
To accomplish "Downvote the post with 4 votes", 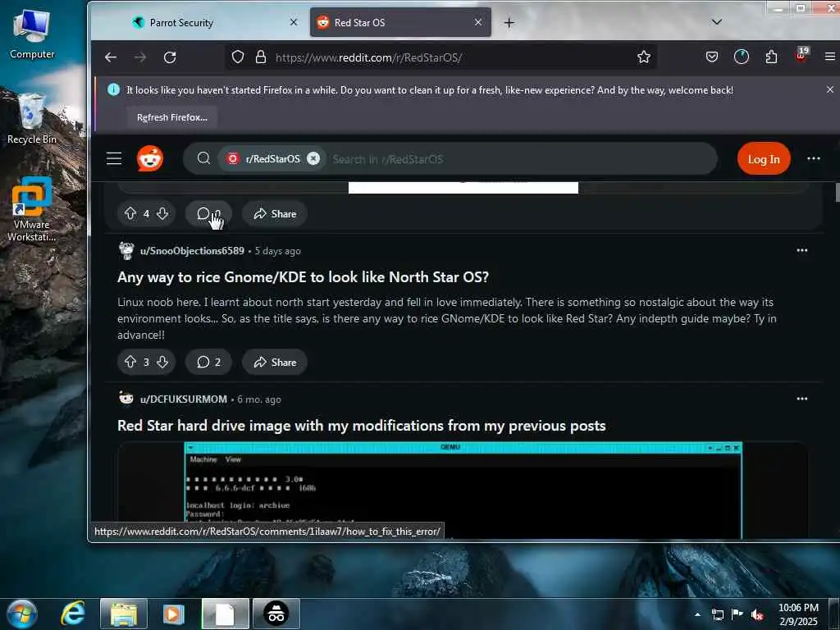I will point(162,214).
